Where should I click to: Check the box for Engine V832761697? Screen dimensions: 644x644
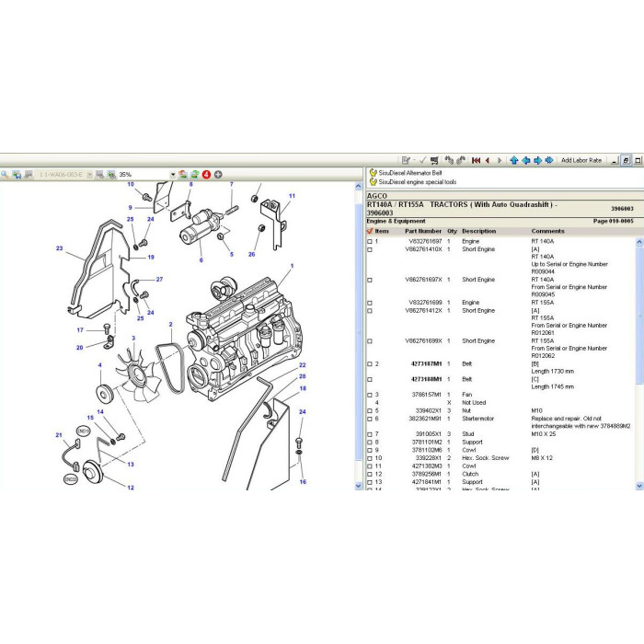point(370,241)
